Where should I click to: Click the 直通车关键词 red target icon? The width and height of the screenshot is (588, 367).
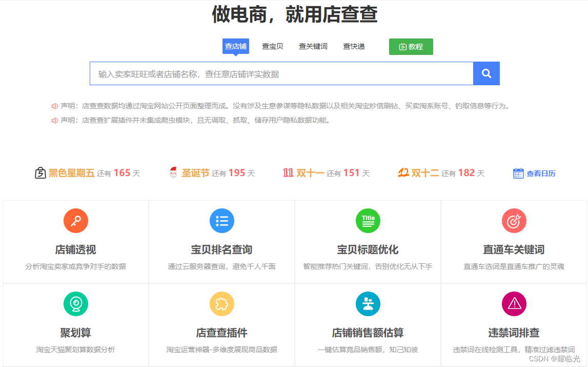coord(514,221)
